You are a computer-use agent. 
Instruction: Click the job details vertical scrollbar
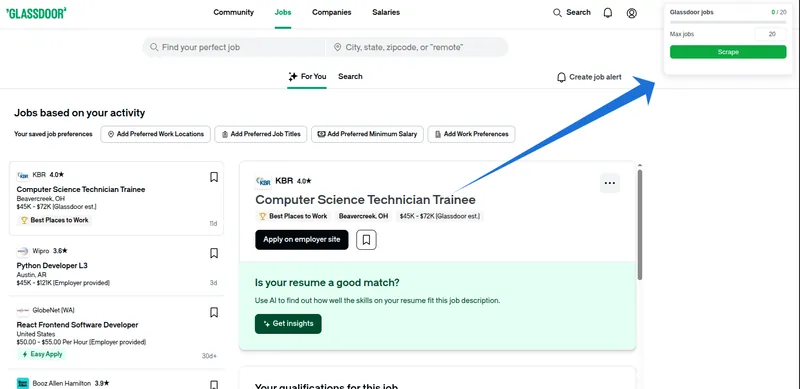(640, 225)
